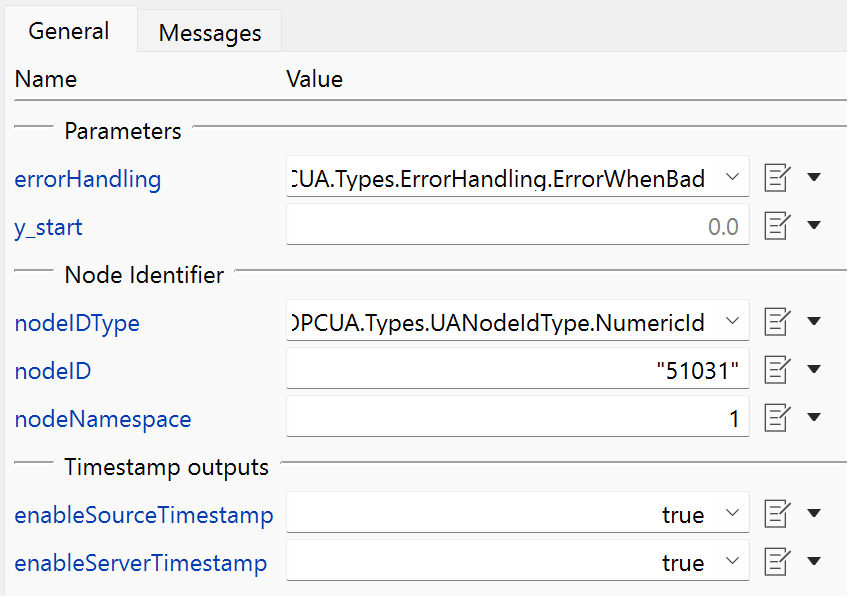Image resolution: width=848 pixels, height=598 pixels.
Task: Open the nodeIDType combo box
Action: (x=518, y=321)
